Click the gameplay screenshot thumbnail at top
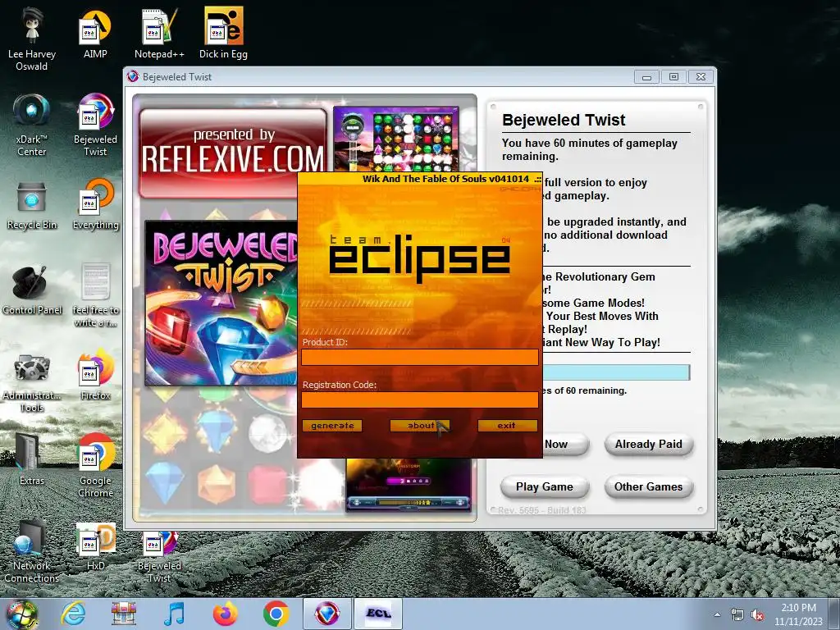This screenshot has height=630, width=840. pos(396,139)
